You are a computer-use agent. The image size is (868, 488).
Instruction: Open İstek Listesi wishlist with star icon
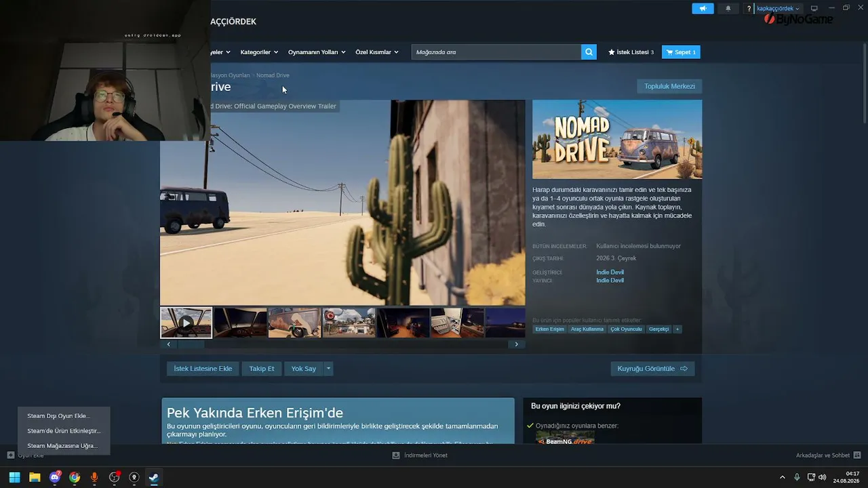(631, 52)
